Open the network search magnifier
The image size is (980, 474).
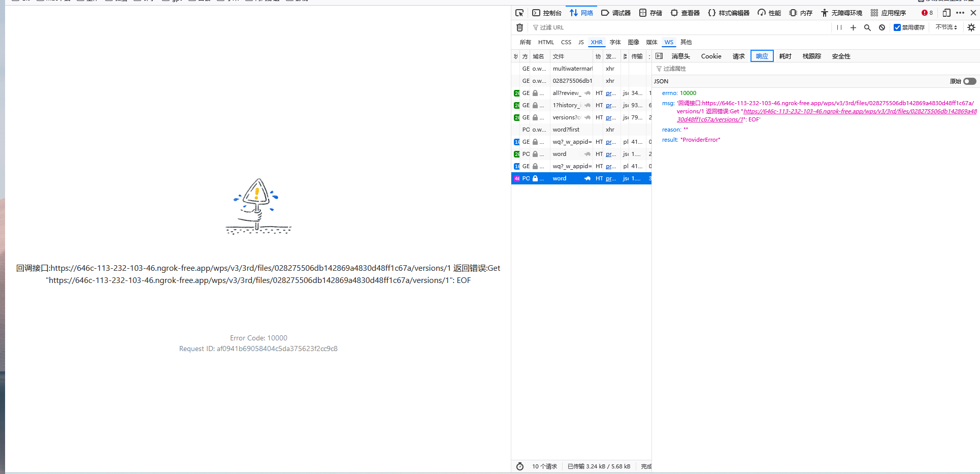867,27
